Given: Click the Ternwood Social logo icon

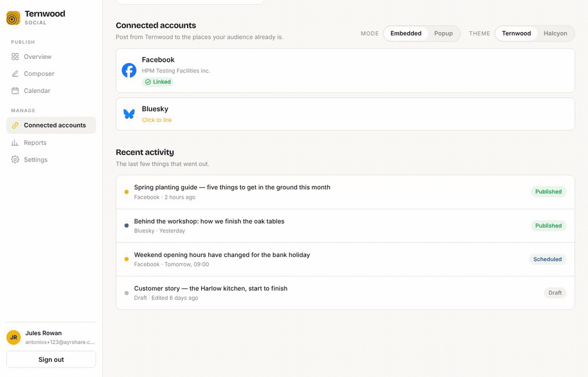Looking at the screenshot, I should pos(13,18).
